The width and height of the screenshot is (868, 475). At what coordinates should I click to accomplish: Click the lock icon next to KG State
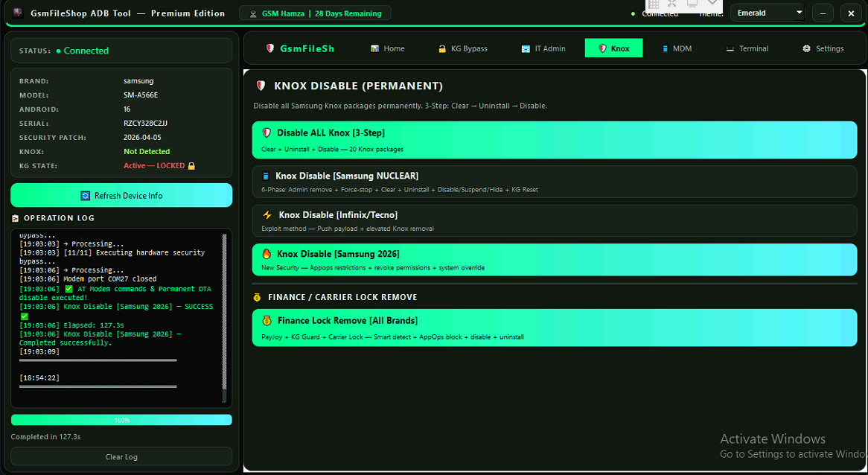[x=191, y=165]
